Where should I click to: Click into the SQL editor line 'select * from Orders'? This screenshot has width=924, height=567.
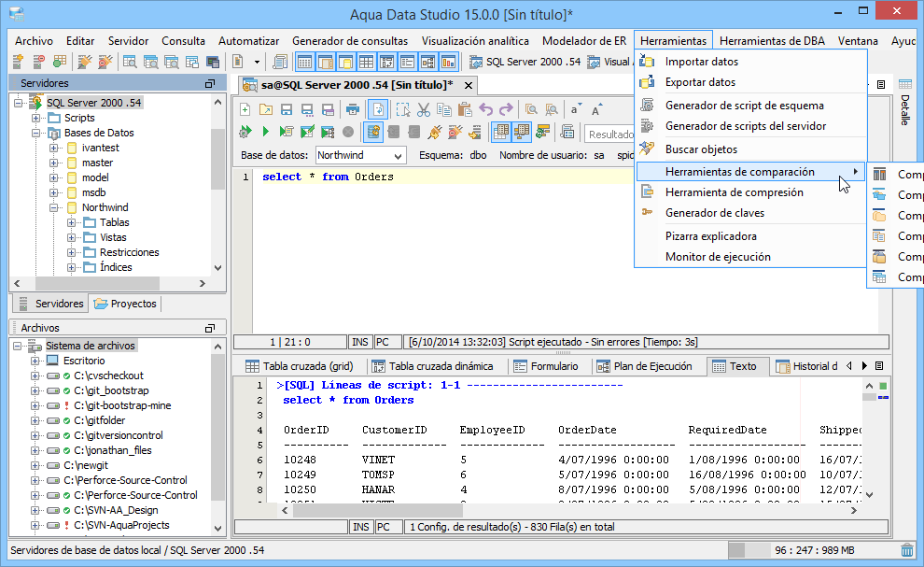[x=328, y=177]
